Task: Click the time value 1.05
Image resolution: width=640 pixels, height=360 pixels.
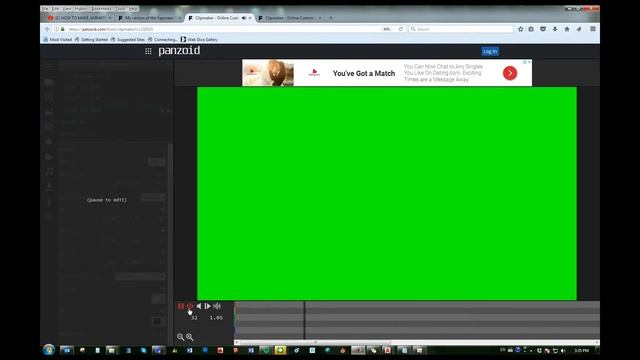Action: click(x=216, y=318)
